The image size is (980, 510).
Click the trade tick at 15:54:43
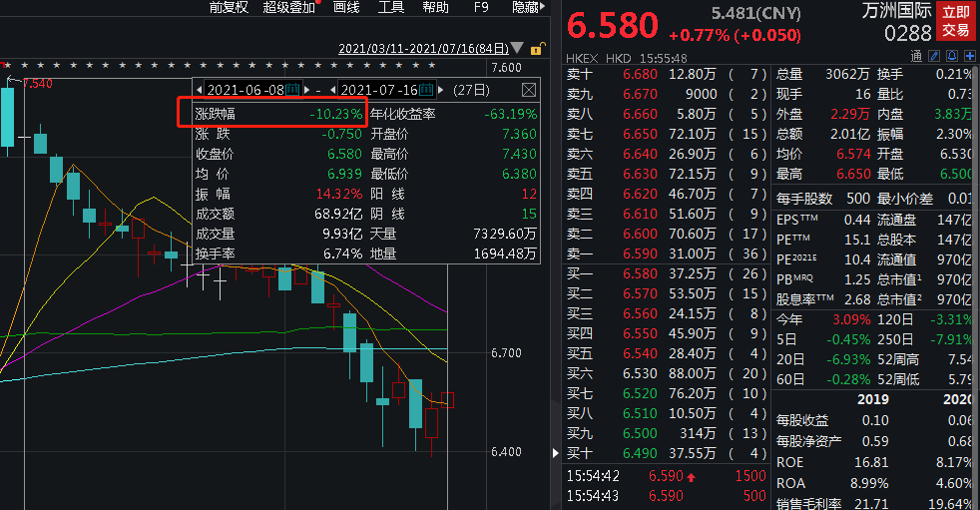point(667,496)
